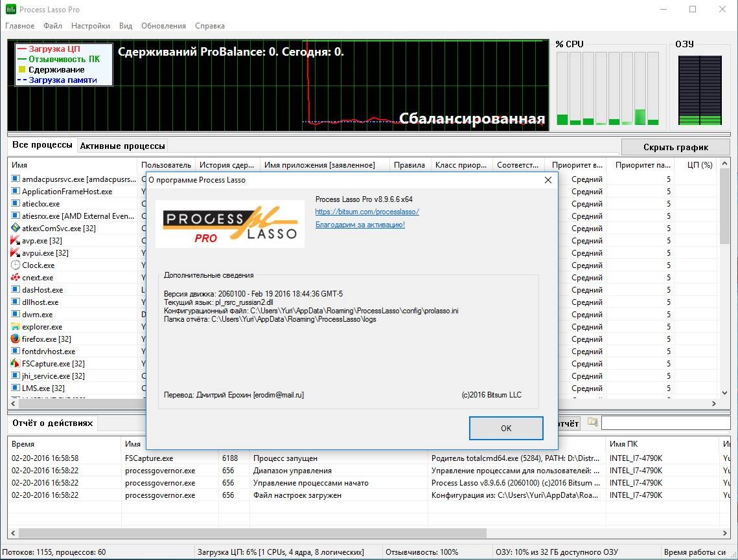Click the Сбалансированная power plan label
The height and width of the screenshot is (560, 738).
click(x=472, y=118)
